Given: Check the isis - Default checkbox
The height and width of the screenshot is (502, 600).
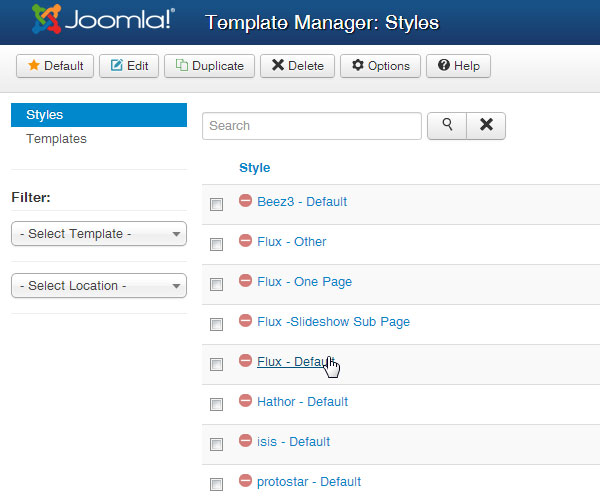Looking at the screenshot, I should (x=216, y=444).
